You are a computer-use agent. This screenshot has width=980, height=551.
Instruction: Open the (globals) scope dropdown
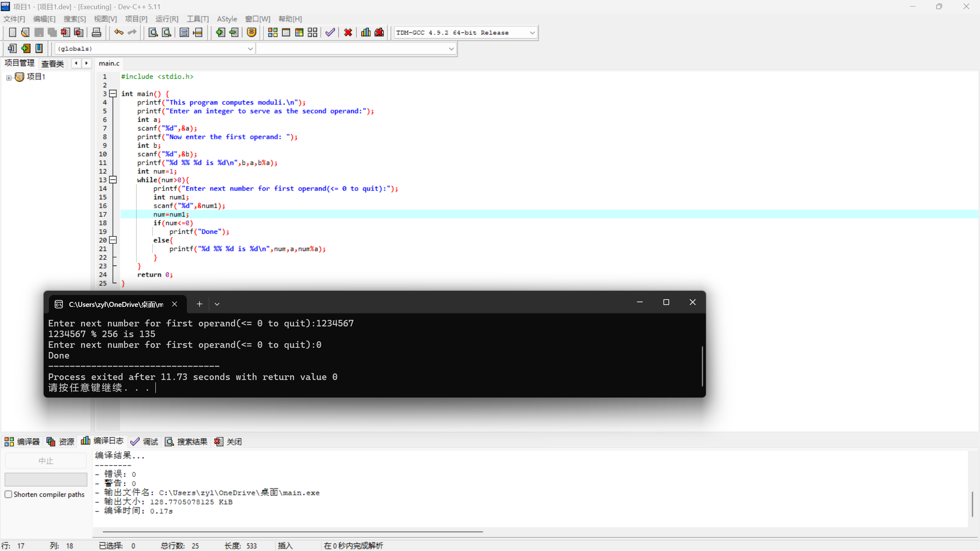(x=250, y=49)
